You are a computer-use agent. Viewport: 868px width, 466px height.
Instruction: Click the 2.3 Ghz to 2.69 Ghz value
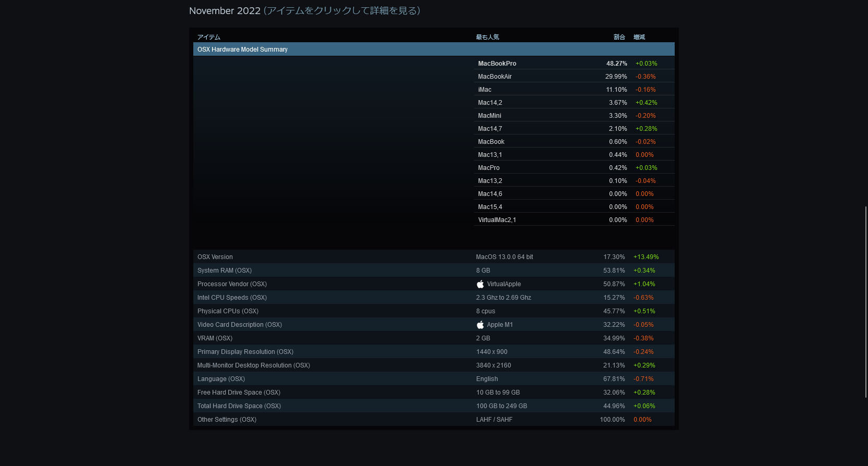tap(503, 298)
